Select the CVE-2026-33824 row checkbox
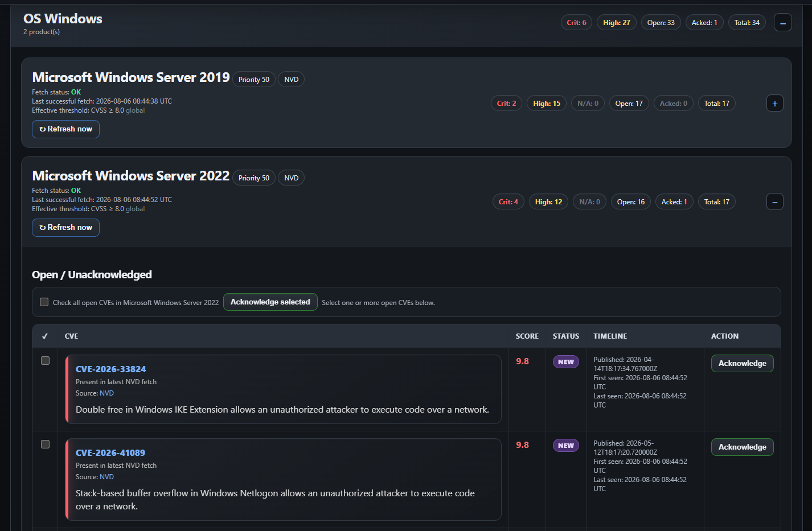812x531 pixels. [45, 361]
